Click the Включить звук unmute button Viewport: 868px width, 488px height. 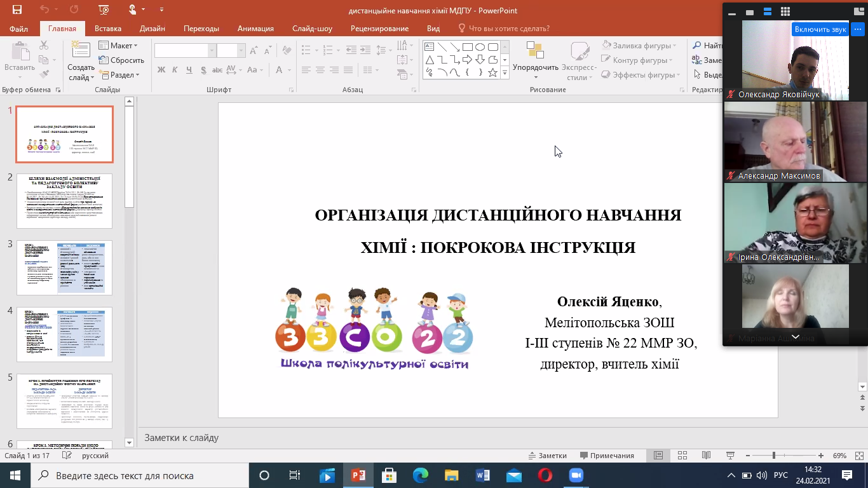[x=820, y=29]
